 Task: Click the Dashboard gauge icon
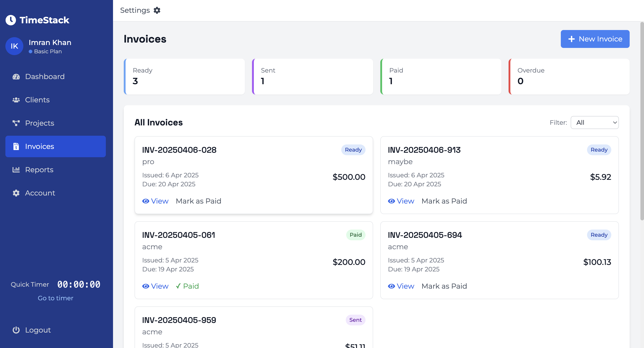(x=16, y=76)
